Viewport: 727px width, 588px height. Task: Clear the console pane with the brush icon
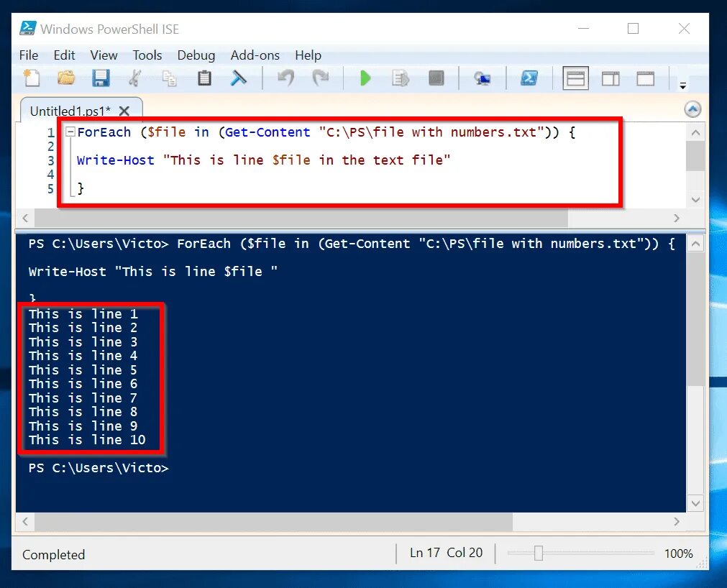(x=238, y=78)
